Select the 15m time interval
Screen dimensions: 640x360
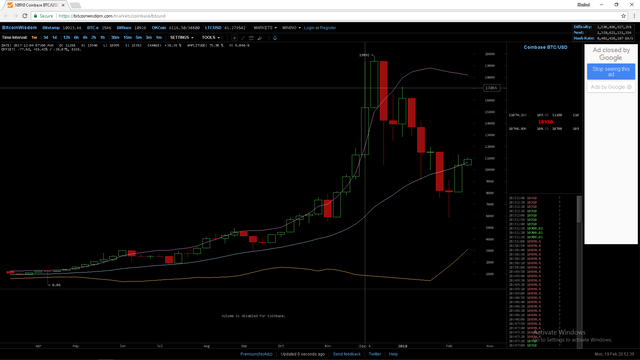tap(127, 38)
